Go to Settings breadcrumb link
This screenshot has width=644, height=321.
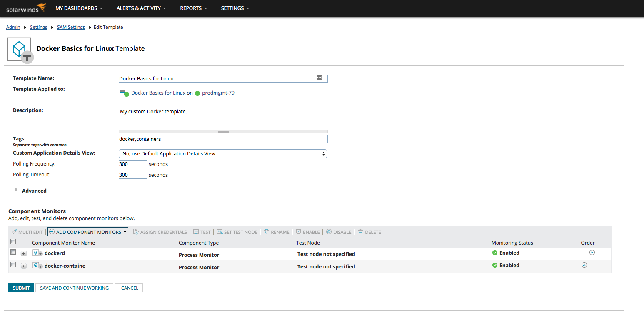pyautogui.click(x=39, y=27)
